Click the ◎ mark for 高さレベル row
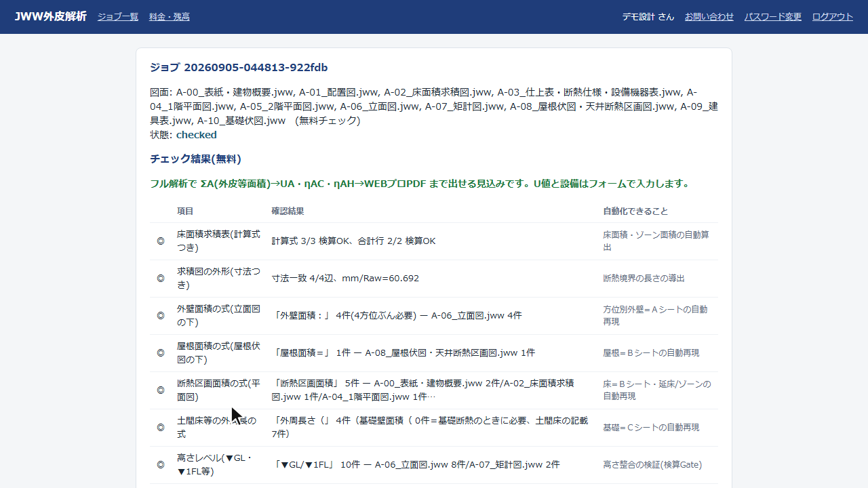This screenshot has height=488, width=868. pyautogui.click(x=161, y=465)
